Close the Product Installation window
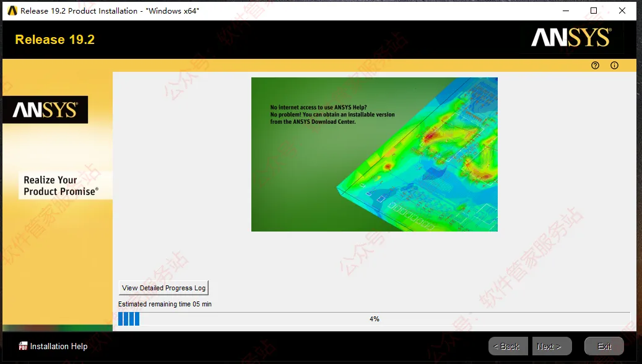 tap(622, 11)
